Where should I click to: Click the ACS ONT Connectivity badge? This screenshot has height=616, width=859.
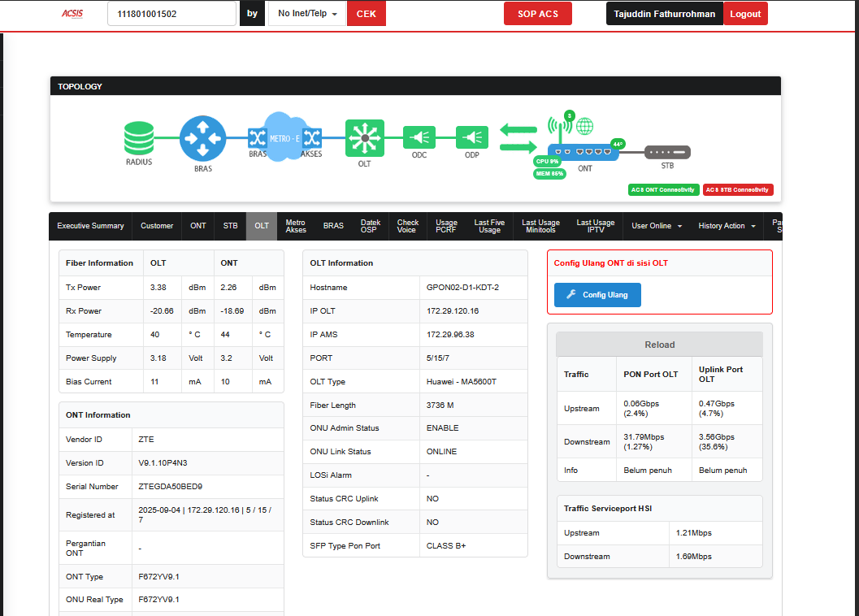point(663,189)
